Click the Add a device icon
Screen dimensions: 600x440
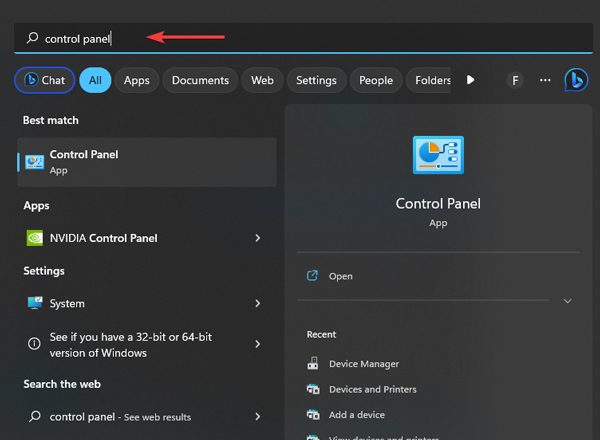[x=313, y=414]
